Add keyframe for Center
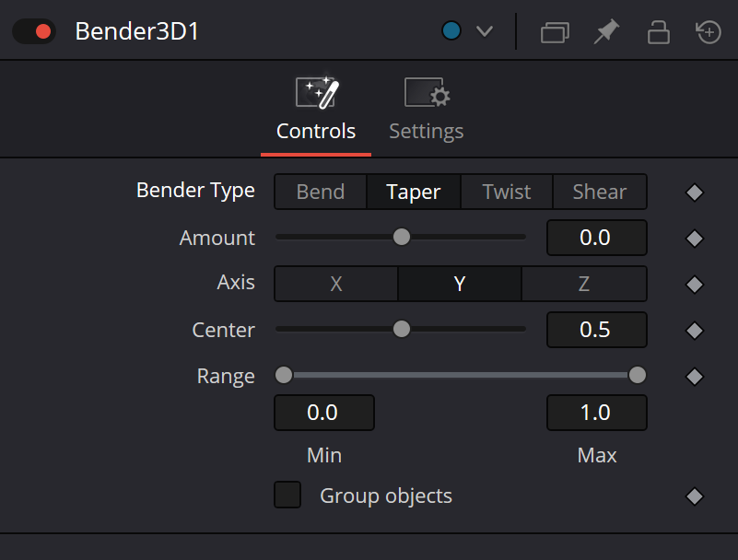This screenshot has width=738, height=560. tap(695, 331)
